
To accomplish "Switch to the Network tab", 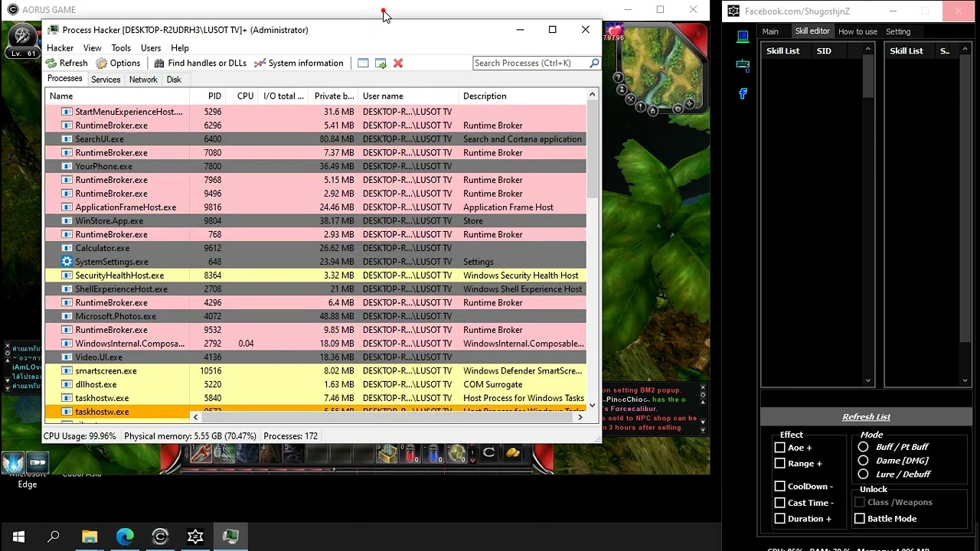I will pyautogui.click(x=143, y=80).
